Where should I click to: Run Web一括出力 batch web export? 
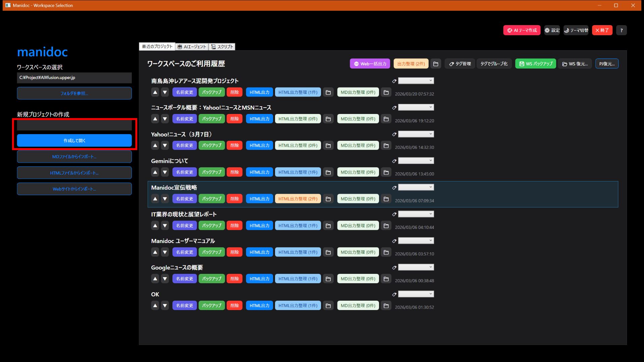point(370,63)
